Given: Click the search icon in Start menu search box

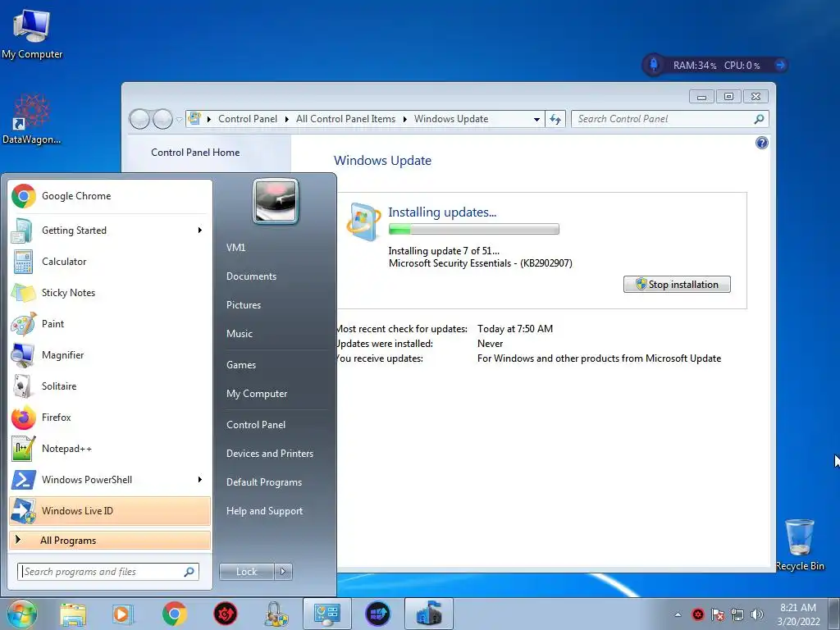Looking at the screenshot, I should (189, 572).
